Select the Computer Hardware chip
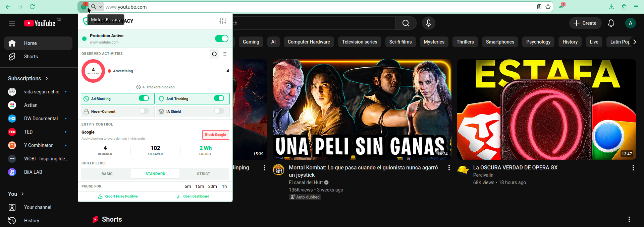Viewport: 644px width, 227px height. tap(309, 42)
